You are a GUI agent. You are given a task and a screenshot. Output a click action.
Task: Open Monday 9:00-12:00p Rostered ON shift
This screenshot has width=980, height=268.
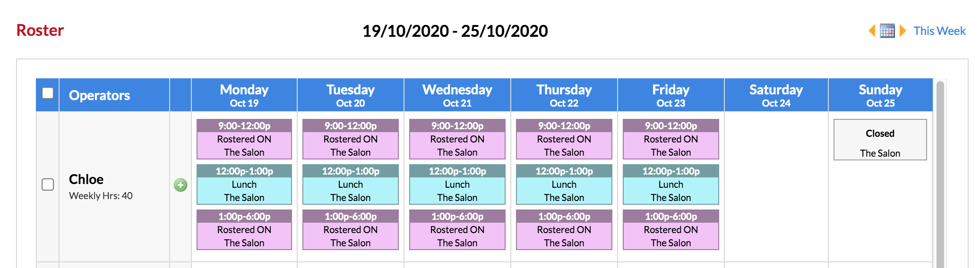pos(244,139)
